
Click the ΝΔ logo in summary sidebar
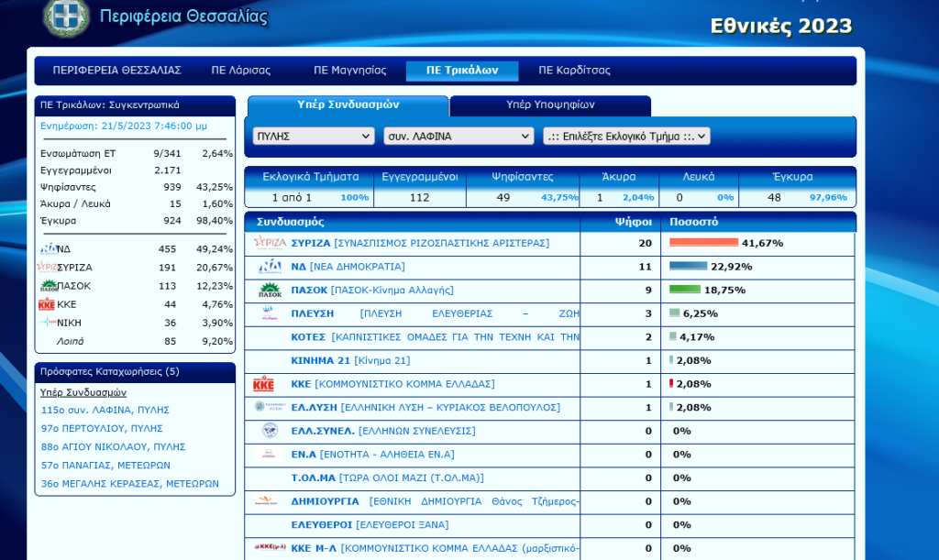49,248
